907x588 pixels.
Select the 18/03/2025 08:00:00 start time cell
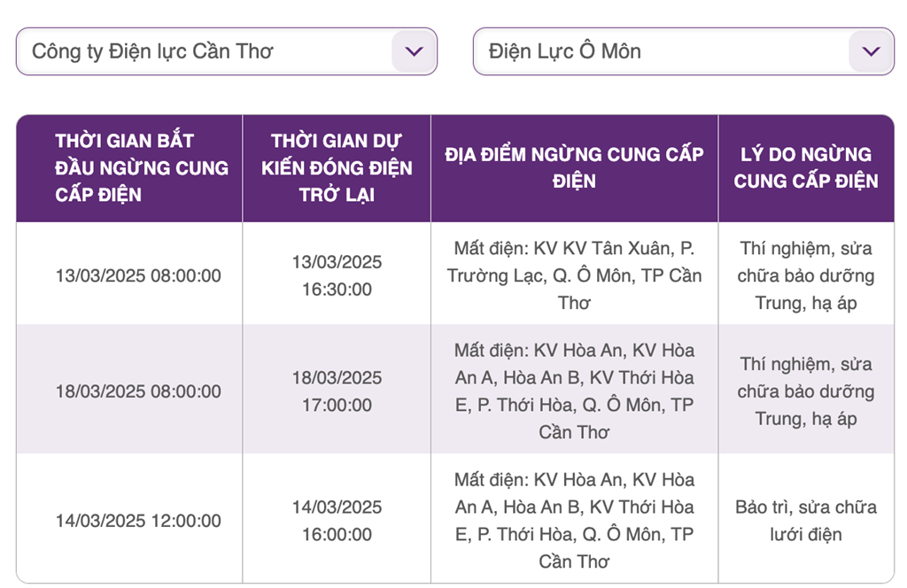point(129,391)
